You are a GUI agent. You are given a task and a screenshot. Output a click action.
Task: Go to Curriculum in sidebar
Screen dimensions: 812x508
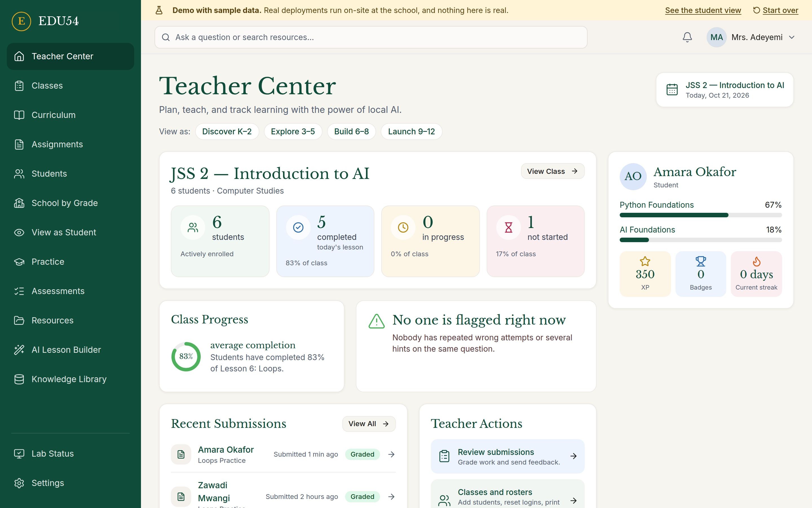click(70, 115)
